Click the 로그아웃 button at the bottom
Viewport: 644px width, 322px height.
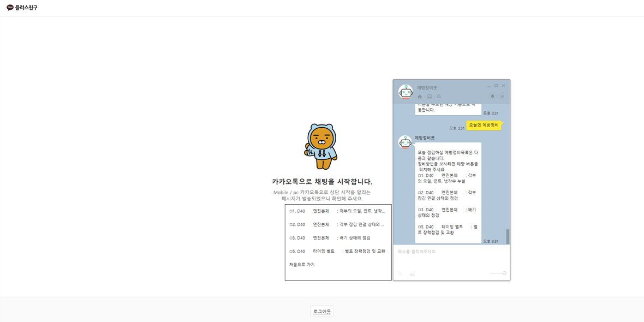point(322,311)
